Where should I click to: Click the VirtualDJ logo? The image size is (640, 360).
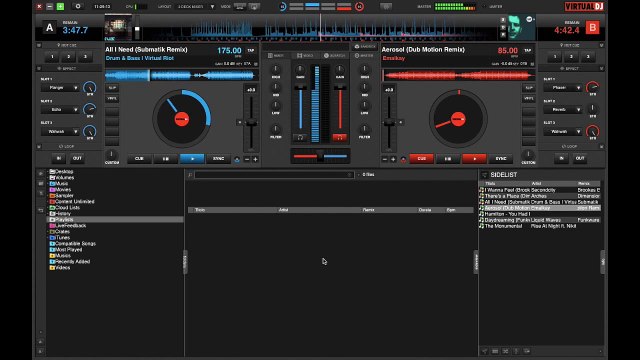(584, 7)
